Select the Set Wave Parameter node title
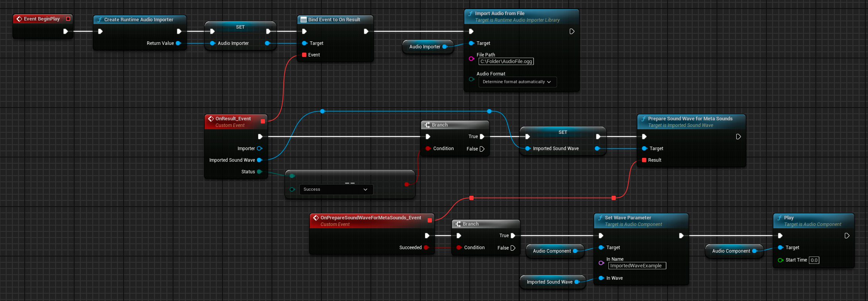868x301 pixels. [x=628, y=218]
